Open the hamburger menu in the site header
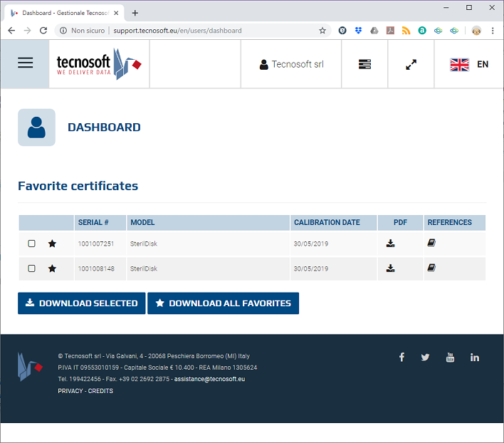The height and width of the screenshot is (443, 504). 25,63
